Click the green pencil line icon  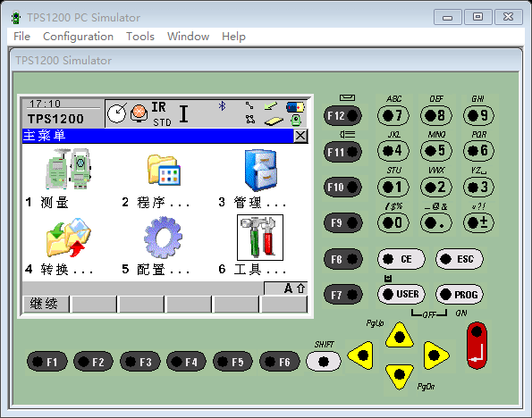pyautogui.click(x=270, y=106)
